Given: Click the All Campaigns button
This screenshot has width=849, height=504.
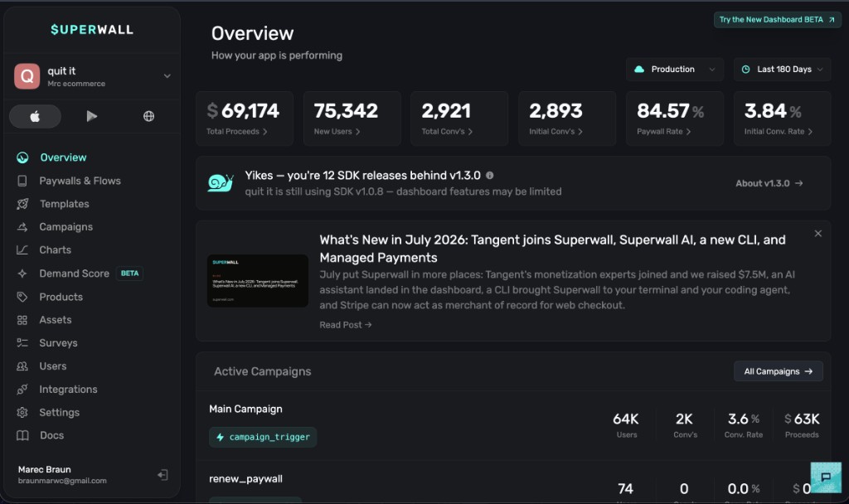Looking at the screenshot, I should (x=778, y=371).
